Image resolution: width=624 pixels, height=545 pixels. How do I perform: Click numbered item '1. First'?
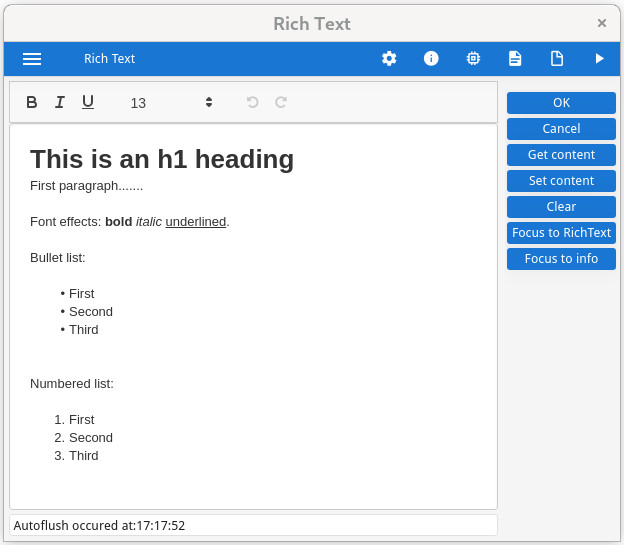click(74, 420)
